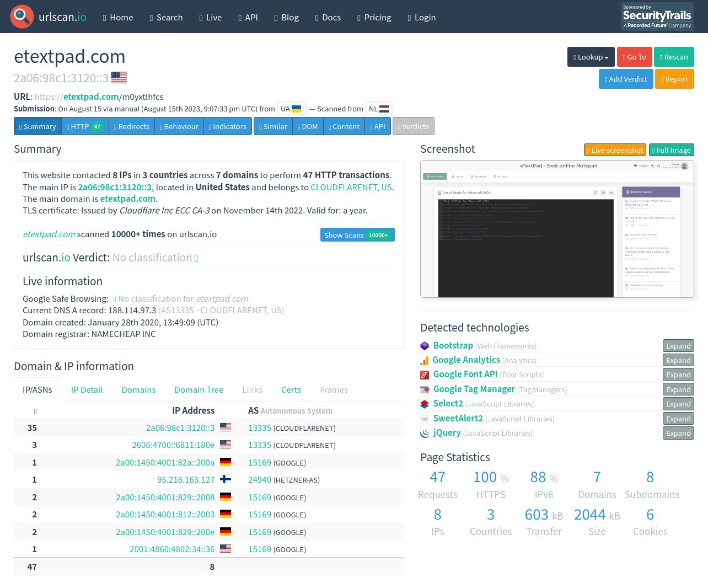Viewport: 708px width, 588px height.
Task: Select the IP Detail tab
Action: click(87, 389)
